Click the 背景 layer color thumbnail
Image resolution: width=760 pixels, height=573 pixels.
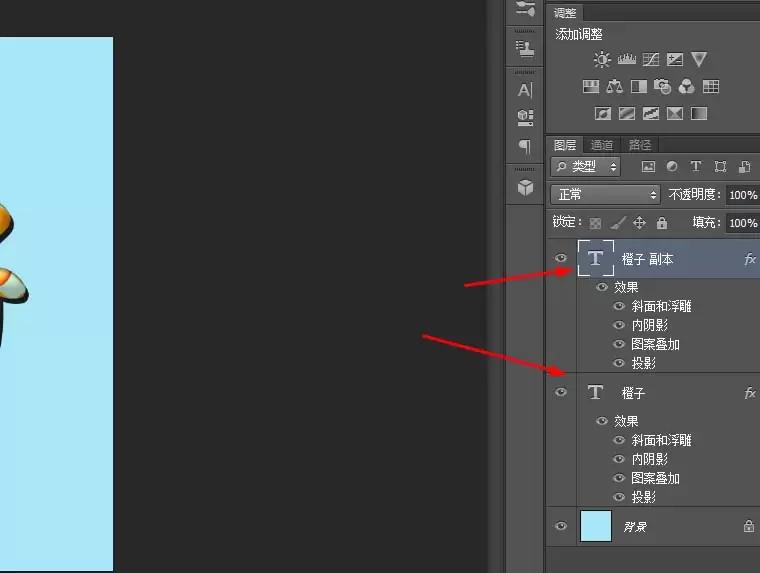pos(596,526)
